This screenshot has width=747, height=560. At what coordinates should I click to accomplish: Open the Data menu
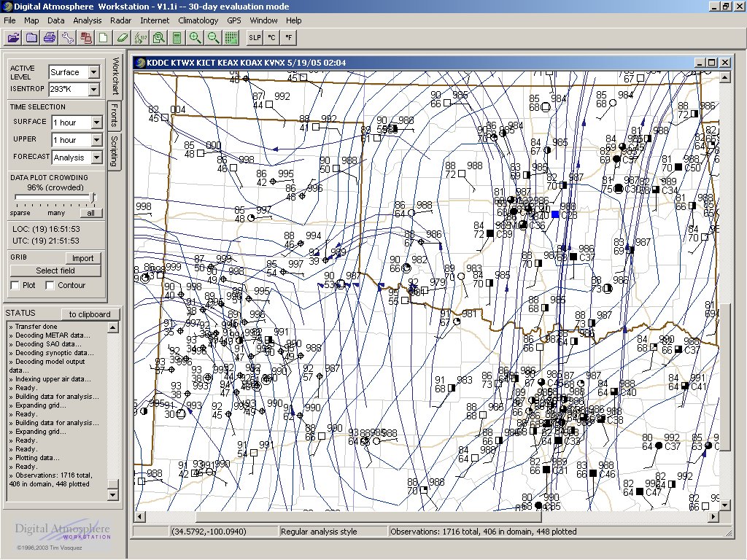point(55,20)
